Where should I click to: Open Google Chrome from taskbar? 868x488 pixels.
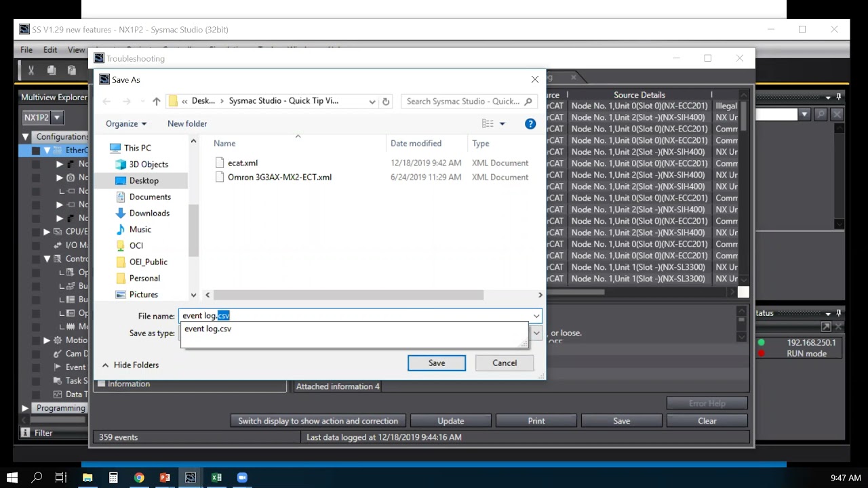pyautogui.click(x=139, y=477)
